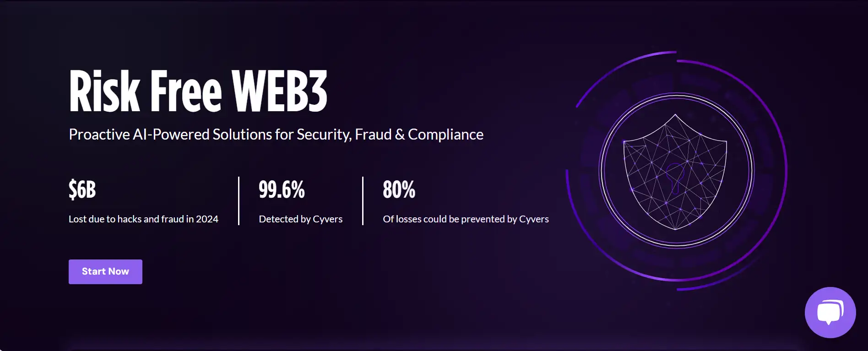The height and width of the screenshot is (351, 868).
Task: Click the word "Risk" in the headline
Action: 104,92
